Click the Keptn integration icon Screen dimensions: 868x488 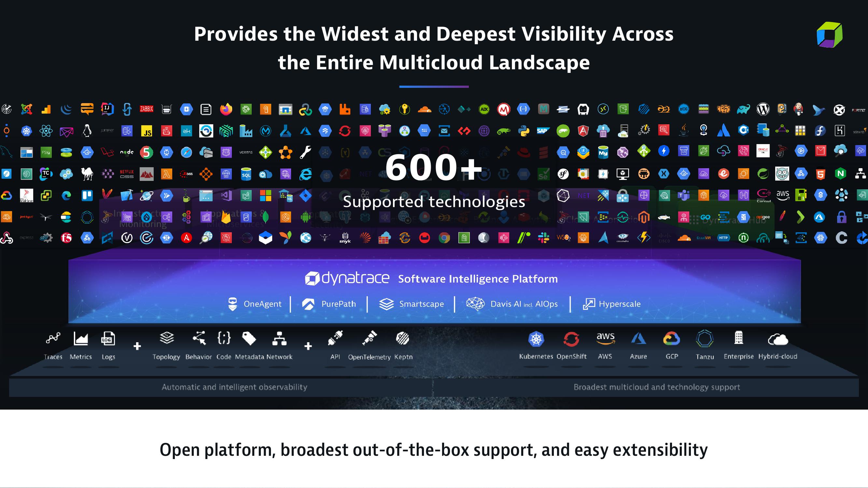(402, 338)
